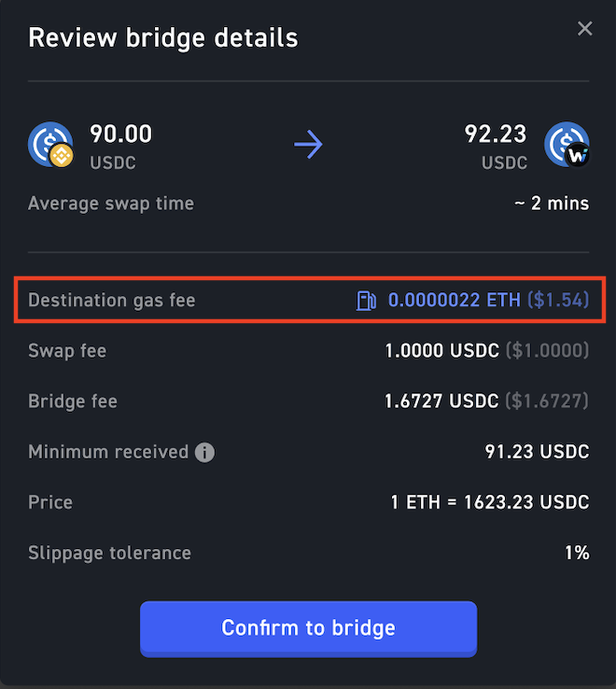This screenshot has height=689, width=616.
Task: Click the Review bridge details title
Action: [163, 38]
